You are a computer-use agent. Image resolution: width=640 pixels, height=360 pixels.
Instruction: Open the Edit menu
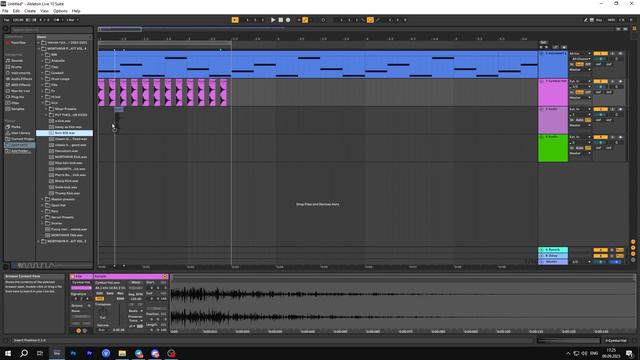click(x=16, y=11)
